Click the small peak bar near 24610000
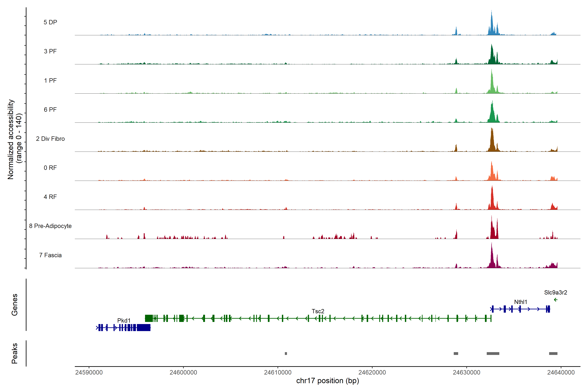 pyautogui.click(x=286, y=353)
